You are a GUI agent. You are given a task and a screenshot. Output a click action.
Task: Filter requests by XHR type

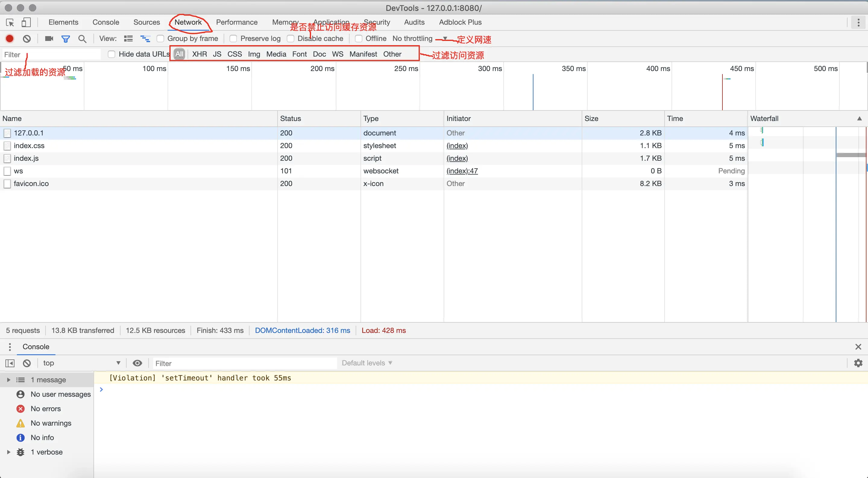(x=200, y=54)
